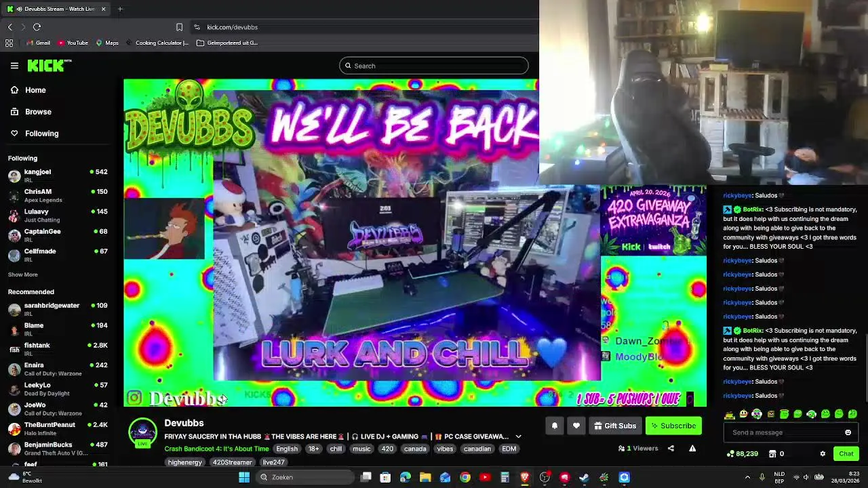Open Maps bookmark

click(107, 43)
